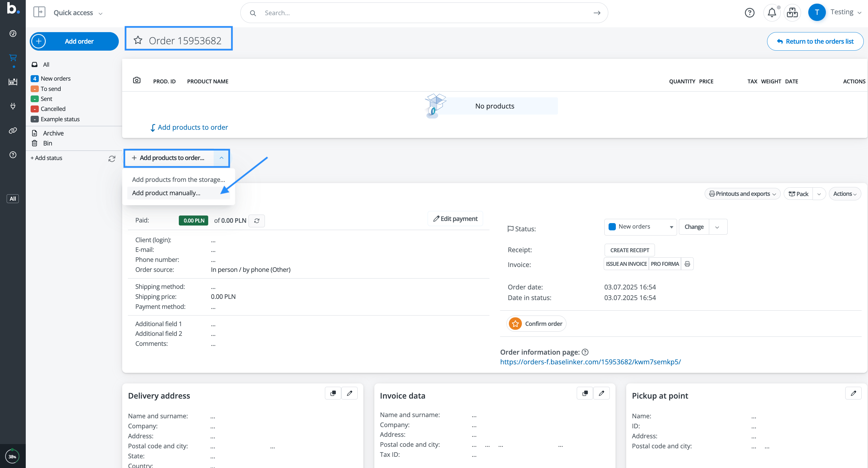The height and width of the screenshot is (468, 868).
Task: Open the integrations plug icon in sidebar
Action: pyautogui.click(x=13, y=106)
